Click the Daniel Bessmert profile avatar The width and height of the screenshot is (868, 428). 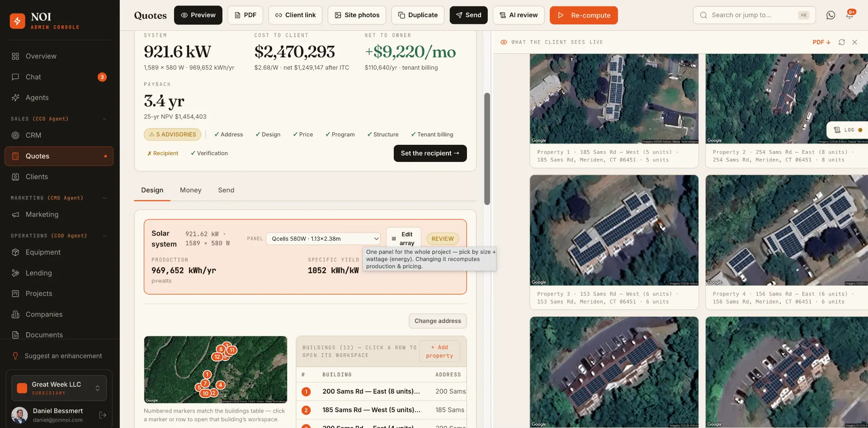(x=19, y=415)
